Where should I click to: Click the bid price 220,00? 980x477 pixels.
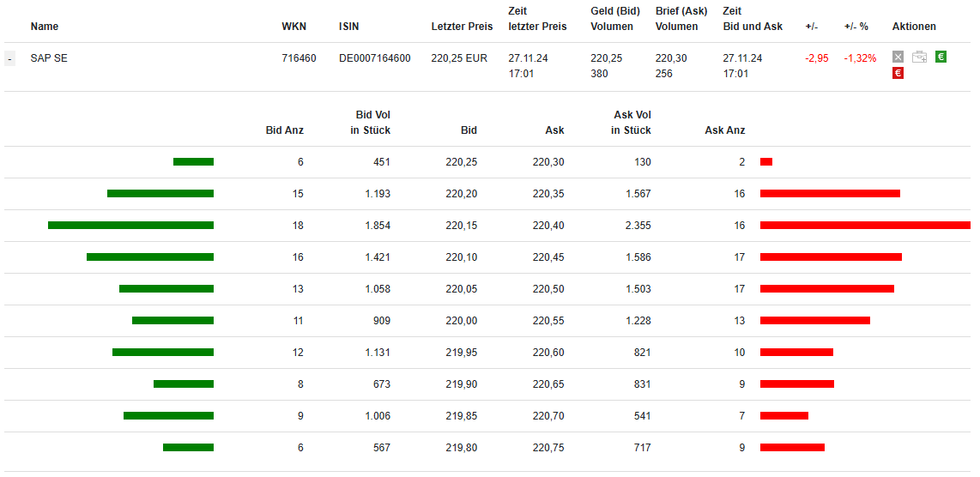[x=462, y=321]
